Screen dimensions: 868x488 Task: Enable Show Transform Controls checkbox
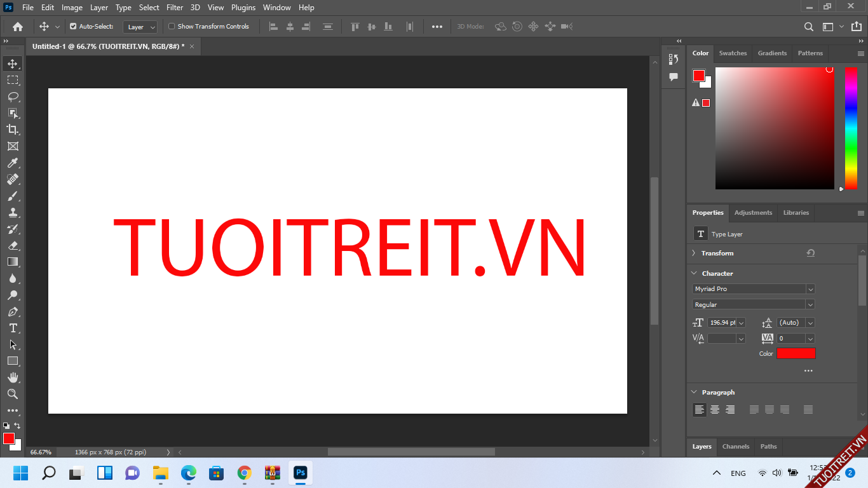pyautogui.click(x=172, y=27)
